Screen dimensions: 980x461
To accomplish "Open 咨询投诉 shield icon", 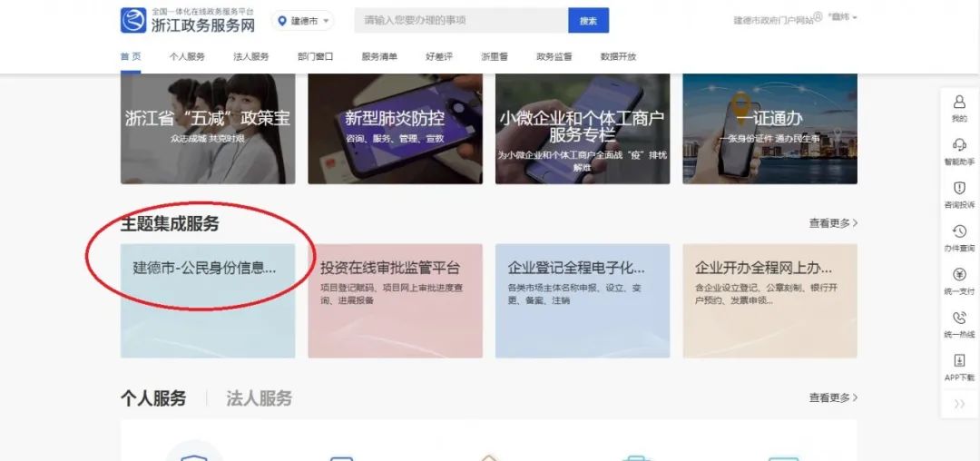I will (x=959, y=188).
